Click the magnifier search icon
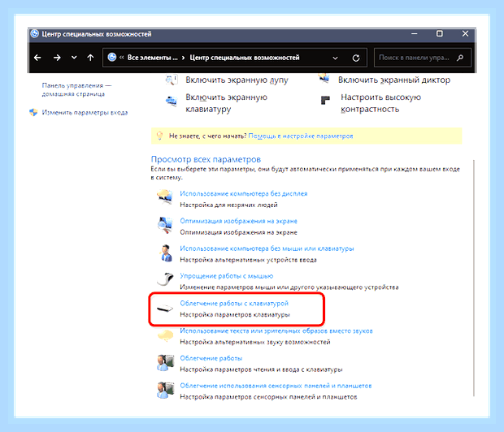 point(460,58)
